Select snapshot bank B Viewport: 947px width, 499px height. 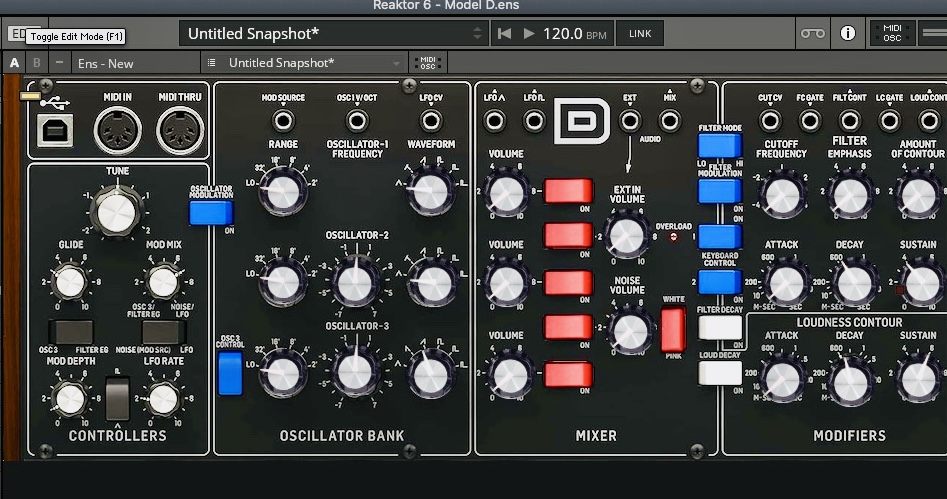pyautogui.click(x=37, y=63)
